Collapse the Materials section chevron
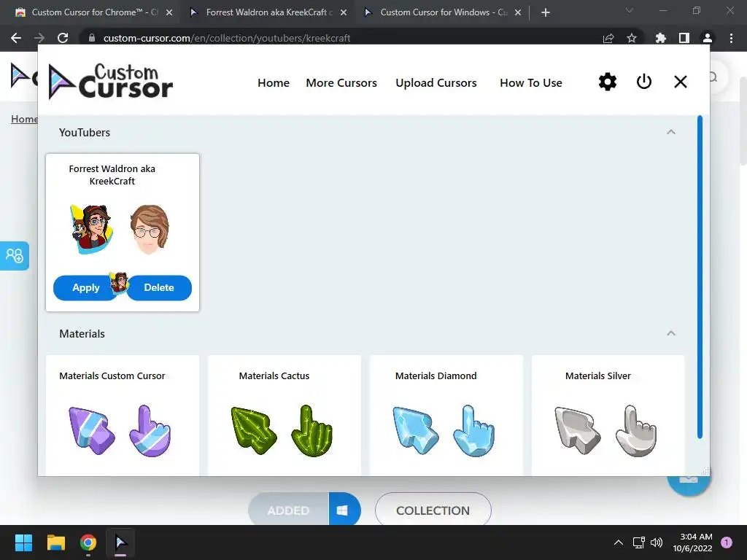747x560 pixels. 671,333
